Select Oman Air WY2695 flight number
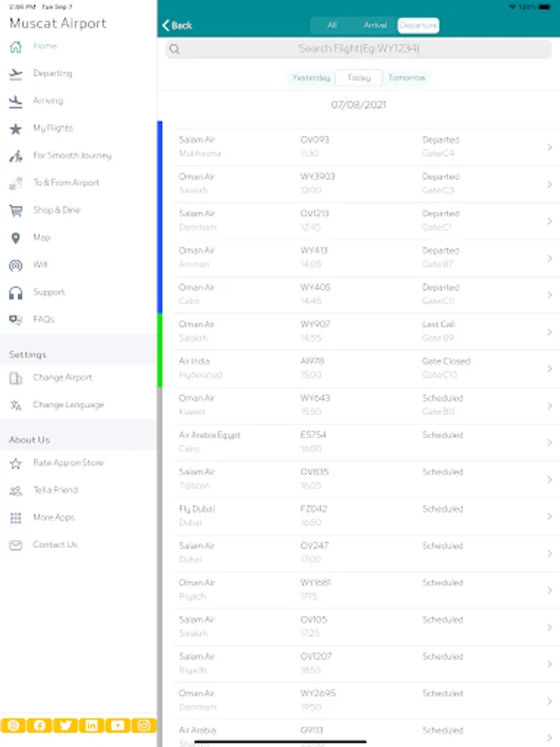This screenshot has width=560, height=747. 318,693
